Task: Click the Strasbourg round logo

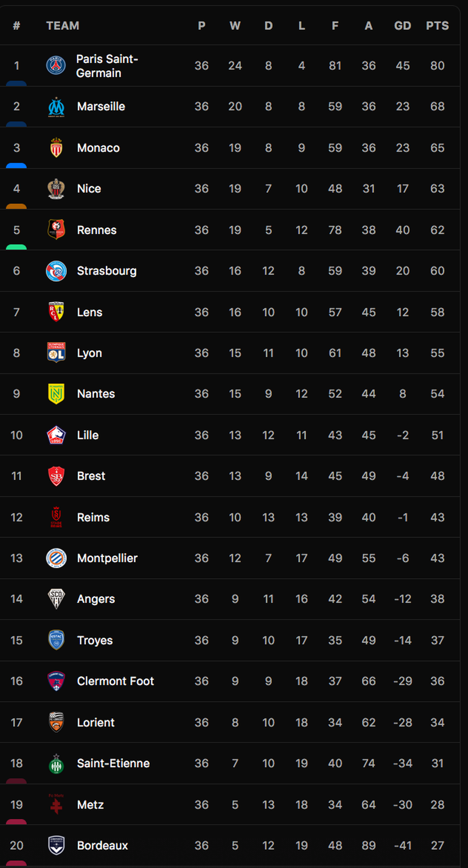Action: coord(56,271)
